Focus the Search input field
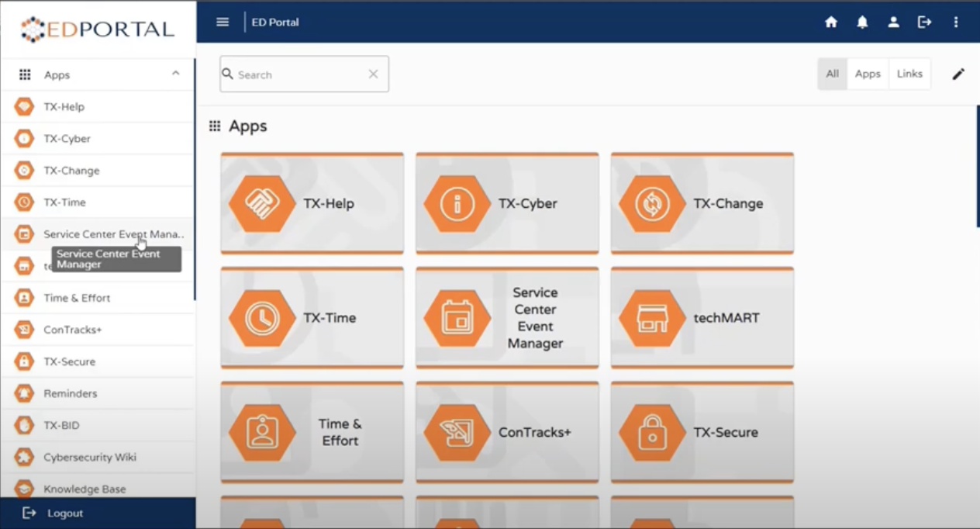The width and height of the screenshot is (980, 529). point(304,74)
